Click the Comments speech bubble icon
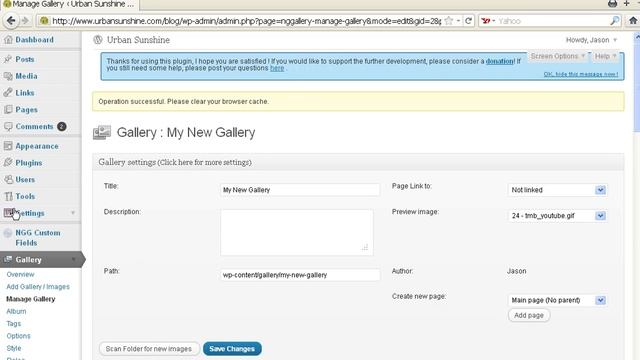Viewport: 640px width, 360px height. click(x=8, y=127)
